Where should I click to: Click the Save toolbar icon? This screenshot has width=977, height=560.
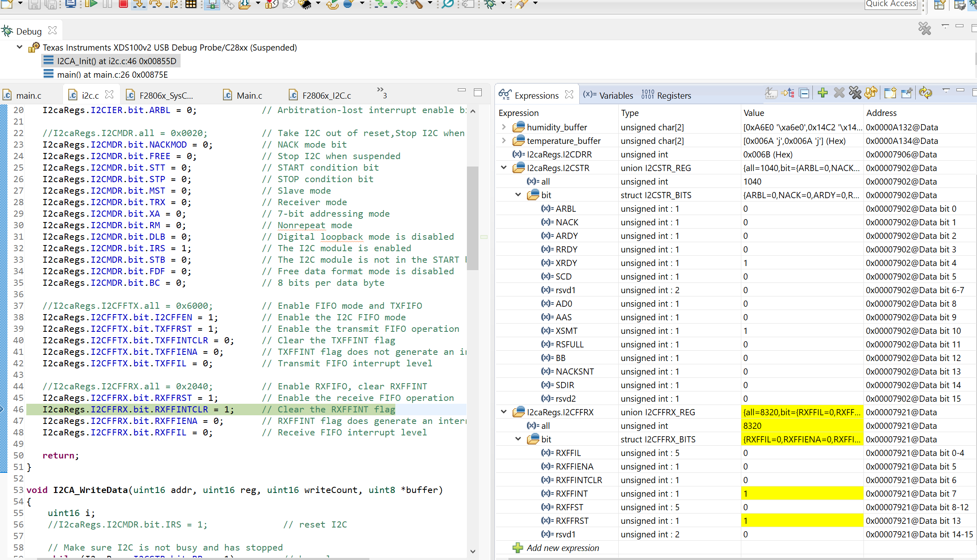[x=34, y=4]
